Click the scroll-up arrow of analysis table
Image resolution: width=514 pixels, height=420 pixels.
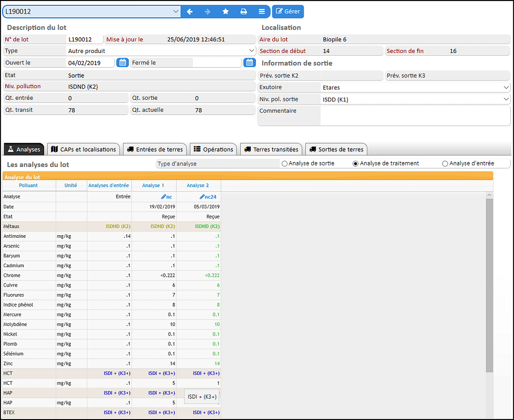point(489,195)
